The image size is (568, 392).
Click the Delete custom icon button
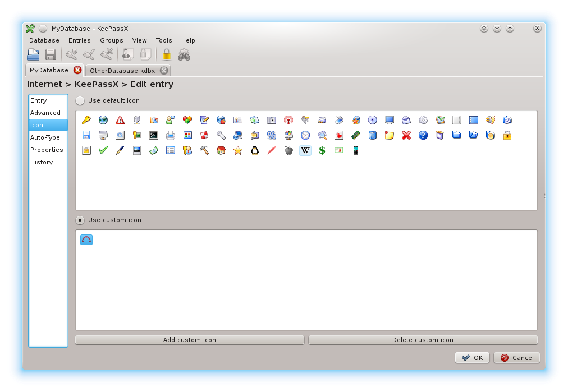423,340
